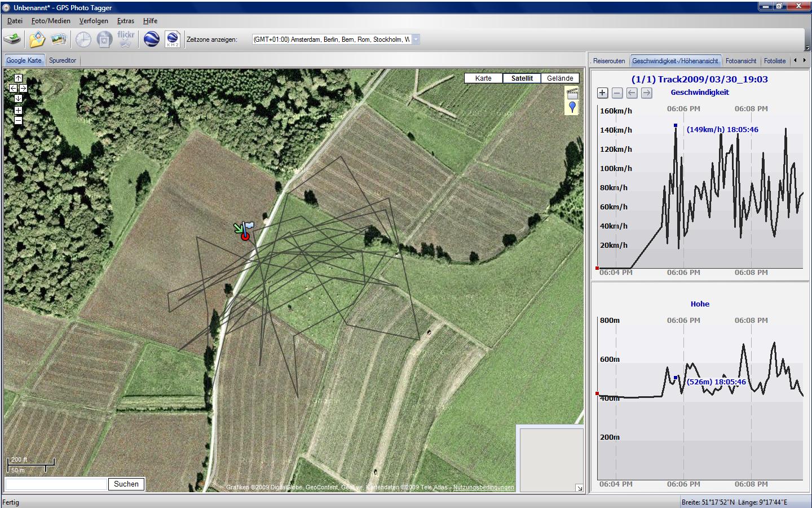Switch map view to Gelände
The width and height of the screenshot is (812, 508).
point(560,78)
